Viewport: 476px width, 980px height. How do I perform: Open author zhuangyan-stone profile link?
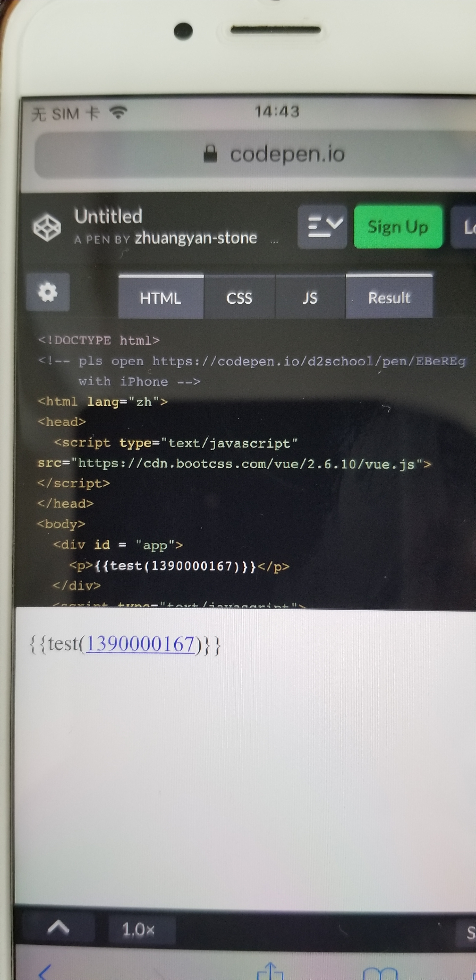196,238
